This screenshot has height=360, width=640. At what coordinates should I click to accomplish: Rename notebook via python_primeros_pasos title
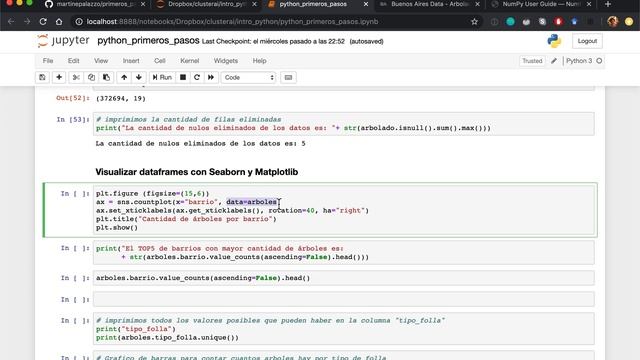click(x=148, y=41)
